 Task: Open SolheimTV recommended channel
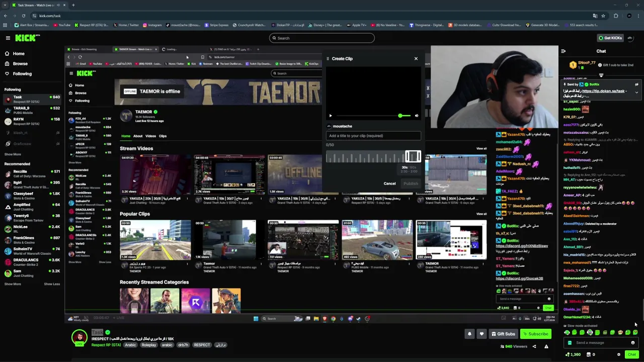[32, 251]
